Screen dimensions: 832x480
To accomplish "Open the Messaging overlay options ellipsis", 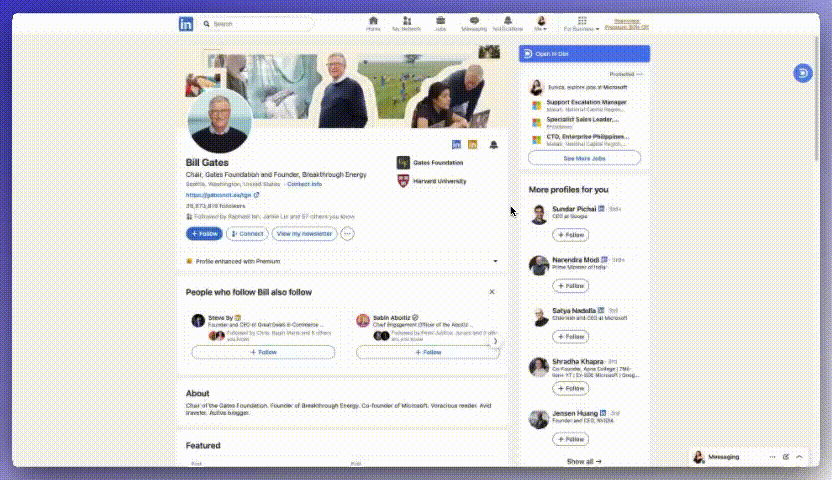I will coord(772,457).
